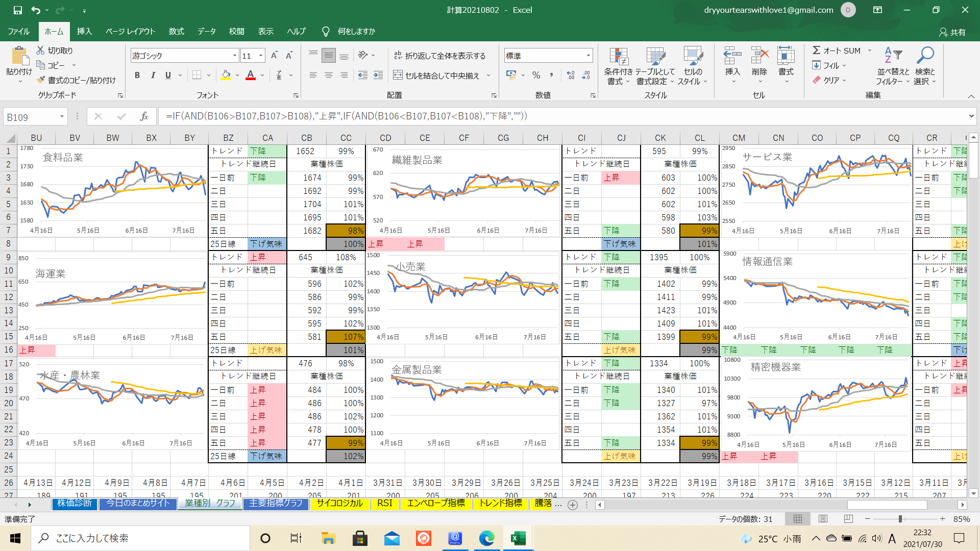Click the Increase Decimal icon
The width and height of the screenshot is (980, 551).
(571, 76)
